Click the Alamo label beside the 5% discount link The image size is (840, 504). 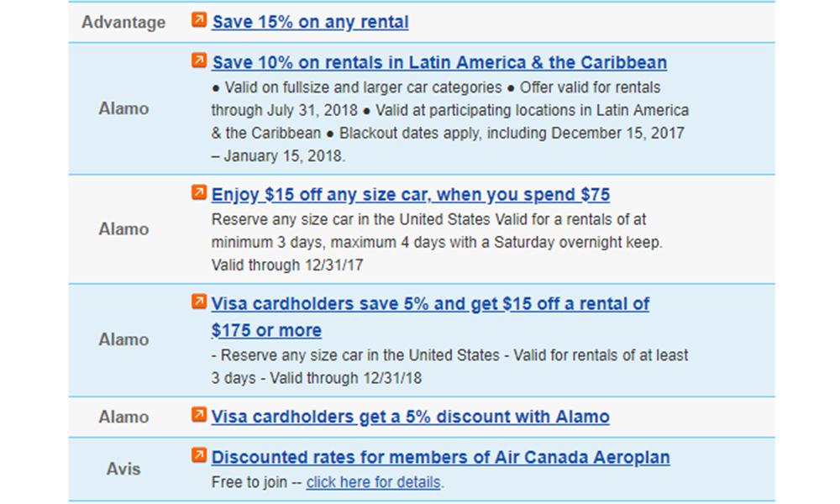[x=123, y=417]
